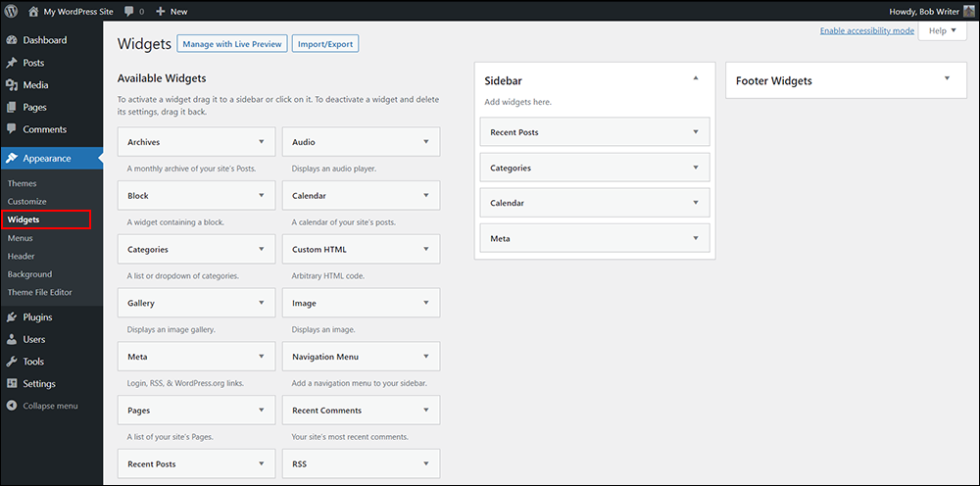Expand the Block widget arrow
This screenshot has width=980, height=486.
[x=262, y=196]
